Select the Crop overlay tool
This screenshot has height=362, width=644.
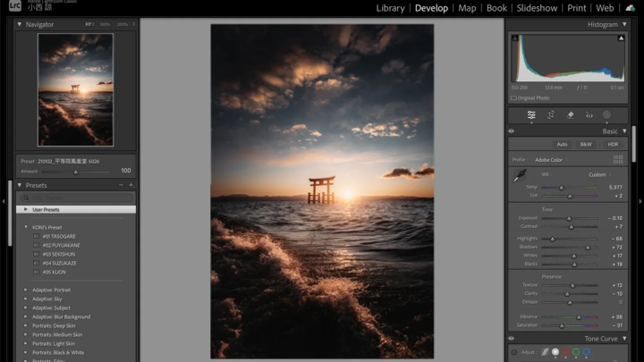click(551, 115)
